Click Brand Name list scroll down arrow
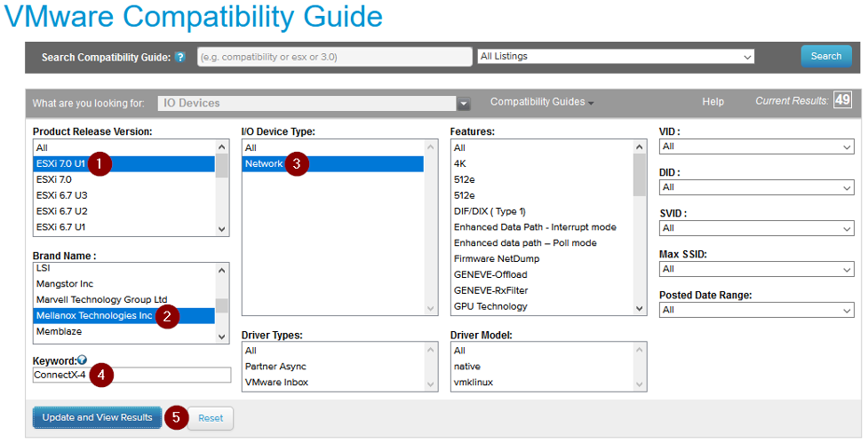 (x=222, y=336)
